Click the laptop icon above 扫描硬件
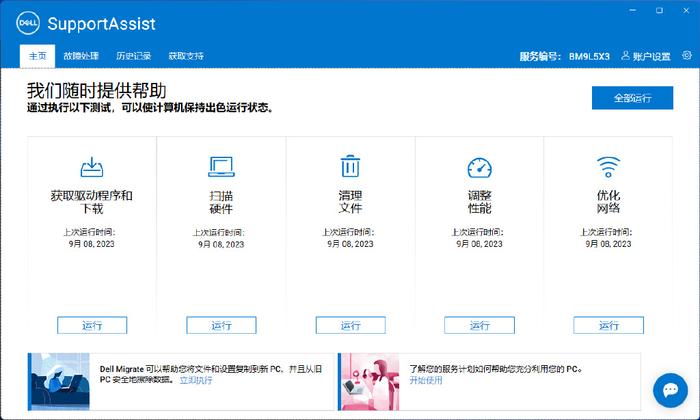 point(221,167)
